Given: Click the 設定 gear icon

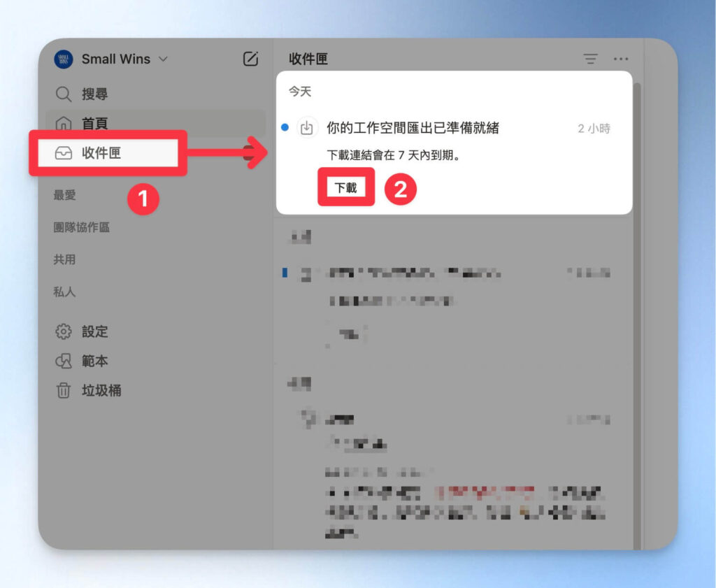Looking at the screenshot, I should [x=64, y=331].
